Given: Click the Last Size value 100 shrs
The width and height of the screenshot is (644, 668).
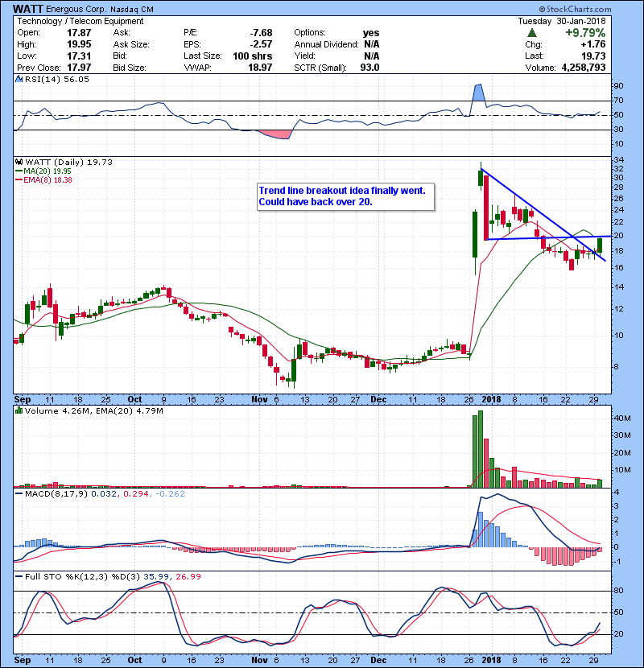Looking at the screenshot, I should (252, 56).
